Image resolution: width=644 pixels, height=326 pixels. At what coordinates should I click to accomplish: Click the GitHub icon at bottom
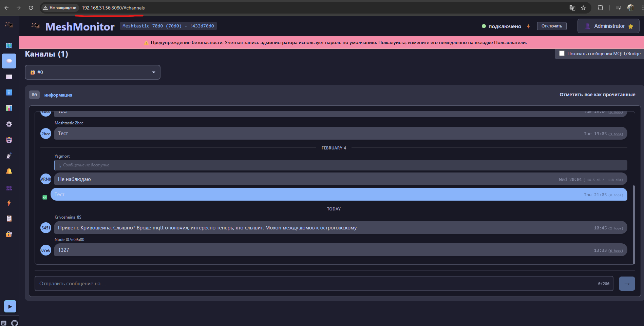15,323
